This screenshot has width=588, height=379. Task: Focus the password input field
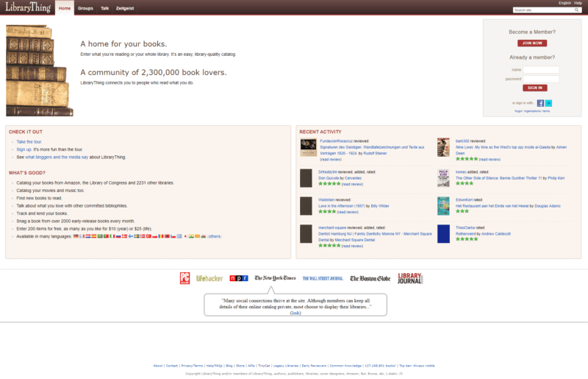click(x=541, y=79)
